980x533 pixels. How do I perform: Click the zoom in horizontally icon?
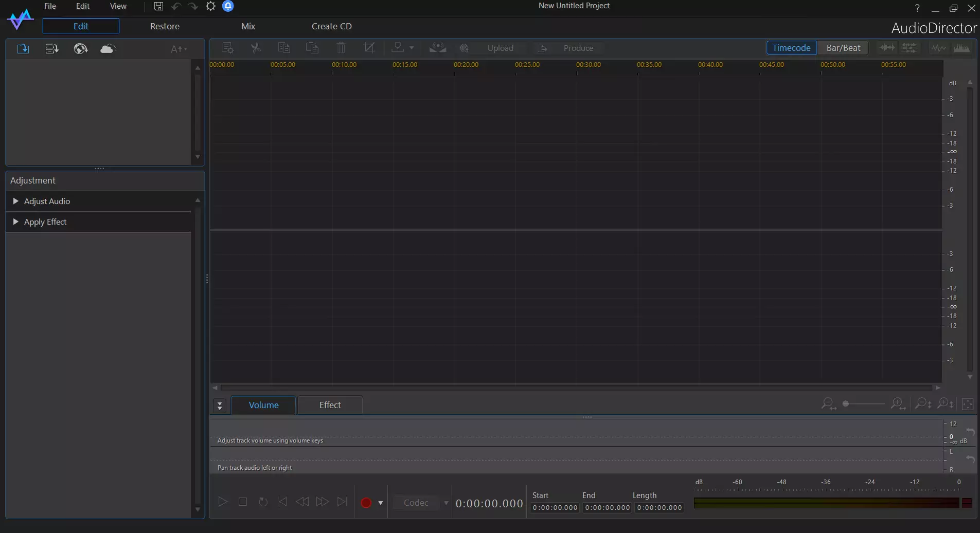(898, 404)
